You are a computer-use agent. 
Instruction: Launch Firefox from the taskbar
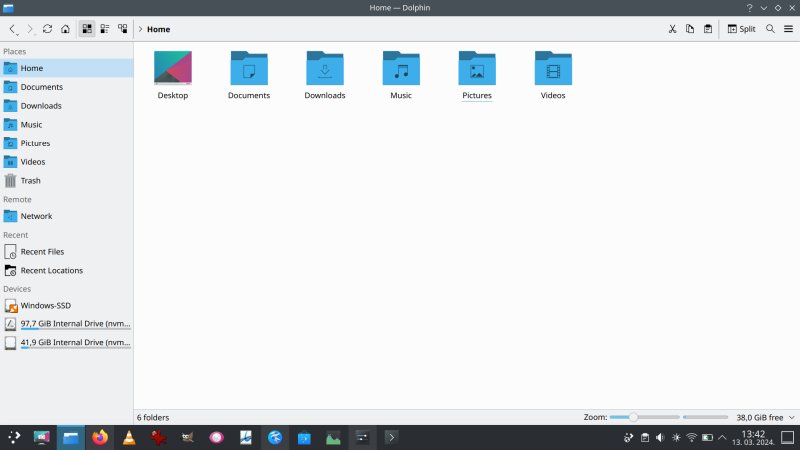(x=99, y=437)
